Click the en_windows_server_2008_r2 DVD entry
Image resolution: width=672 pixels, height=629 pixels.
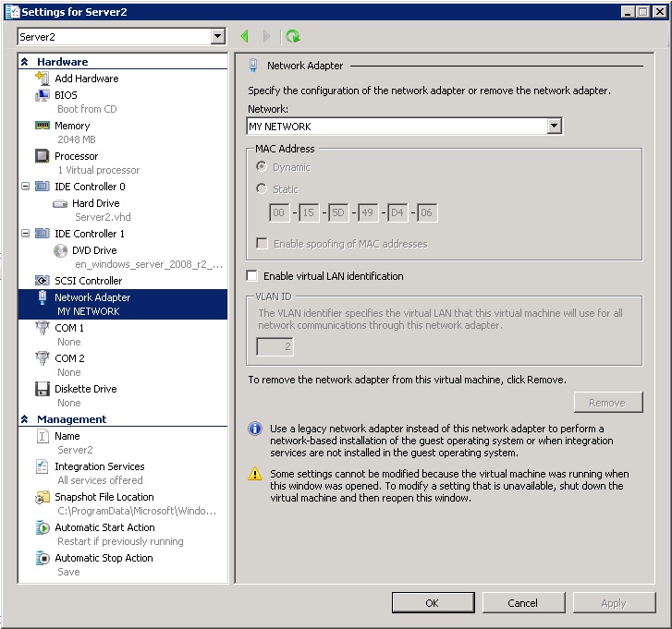coord(149,264)
